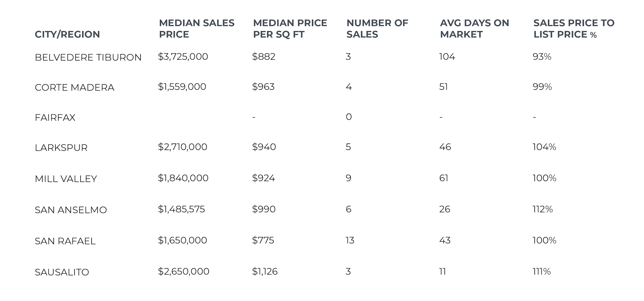Click the SALES PRICE TO LIST PRICE % header

coord(574,28)
